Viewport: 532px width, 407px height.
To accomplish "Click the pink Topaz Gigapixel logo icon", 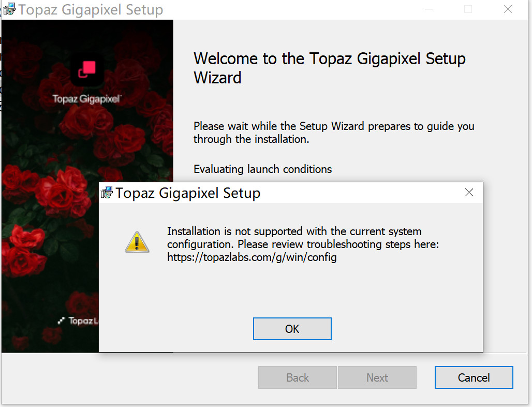I will 87,70.
